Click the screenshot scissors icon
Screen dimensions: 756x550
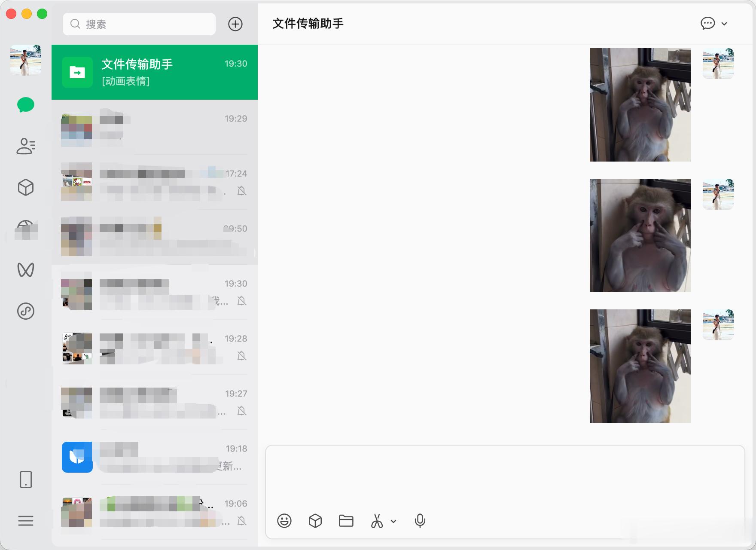pyautogui.click(x=377, y=521)
